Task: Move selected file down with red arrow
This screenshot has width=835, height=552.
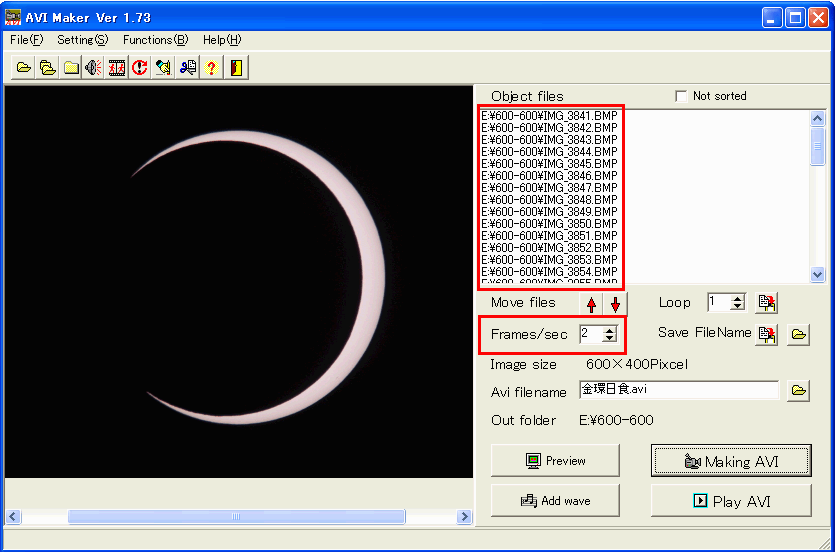Action: pyautogui.click(x=615, y=304)
